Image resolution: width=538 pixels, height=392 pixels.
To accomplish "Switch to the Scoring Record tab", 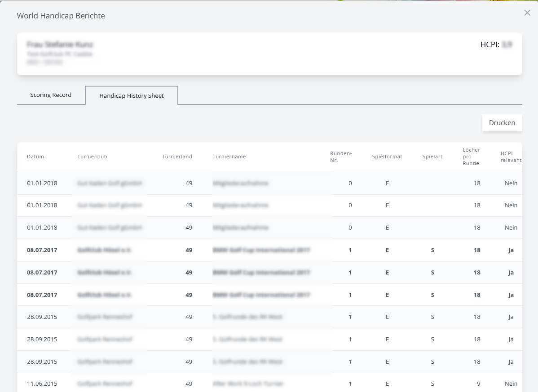I will pos(51,95).
